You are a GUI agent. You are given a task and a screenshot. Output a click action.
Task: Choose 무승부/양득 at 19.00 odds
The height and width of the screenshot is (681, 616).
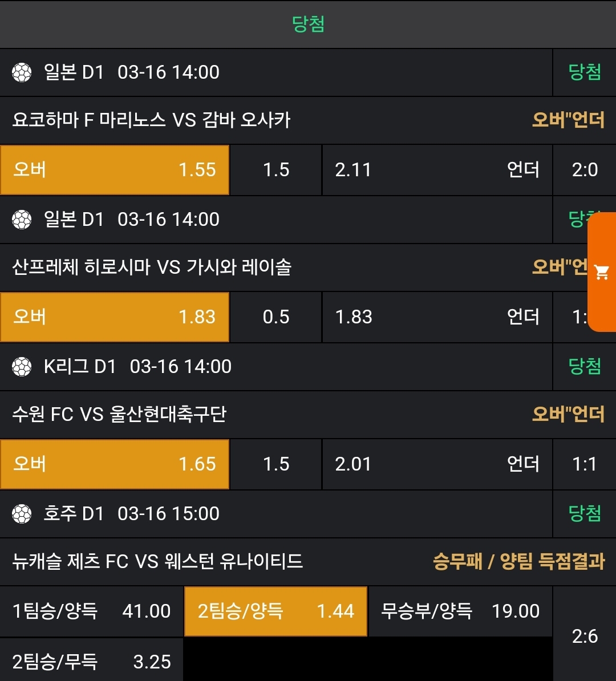click(x=460, y=611)
